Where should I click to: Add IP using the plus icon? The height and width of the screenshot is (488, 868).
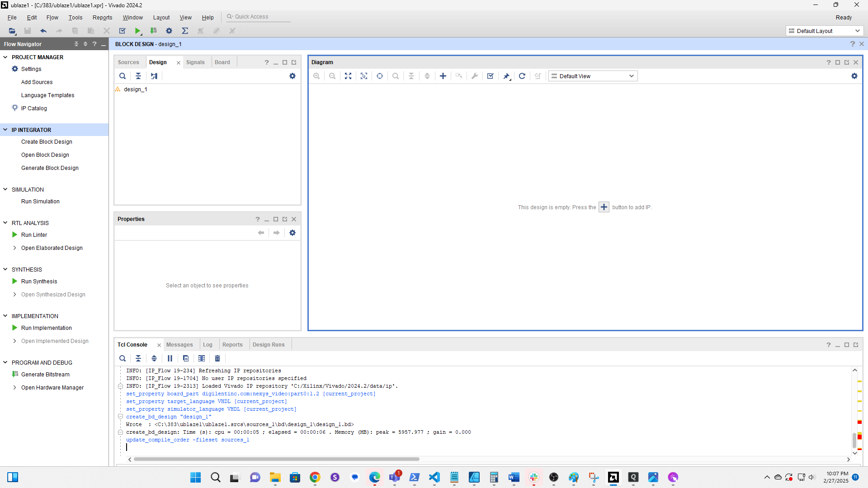coord(443,76)
